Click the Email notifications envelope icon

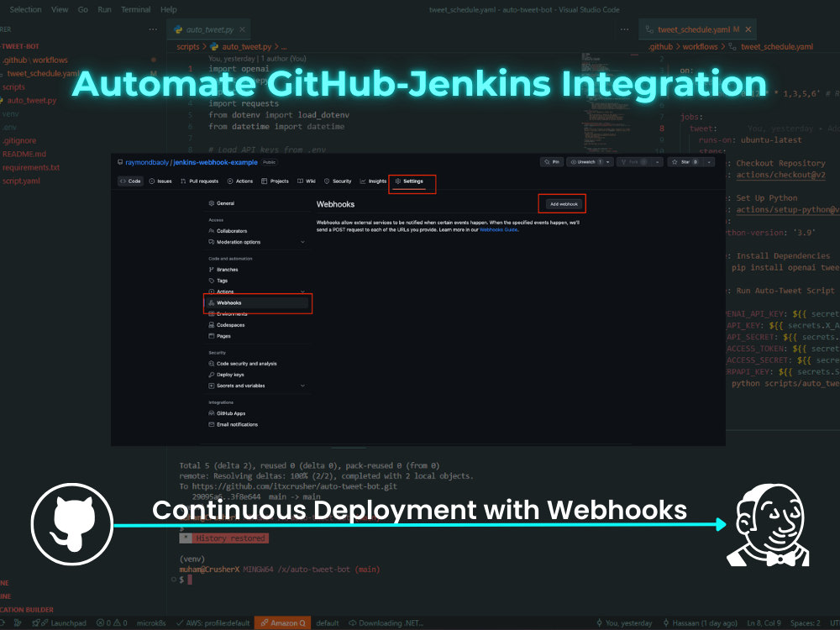(211, 425)
